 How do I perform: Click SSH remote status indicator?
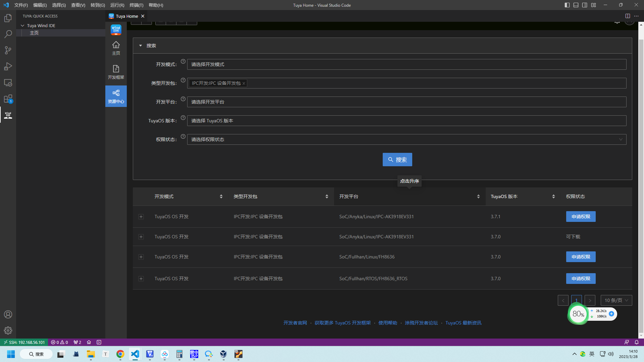tap(24, 342)
